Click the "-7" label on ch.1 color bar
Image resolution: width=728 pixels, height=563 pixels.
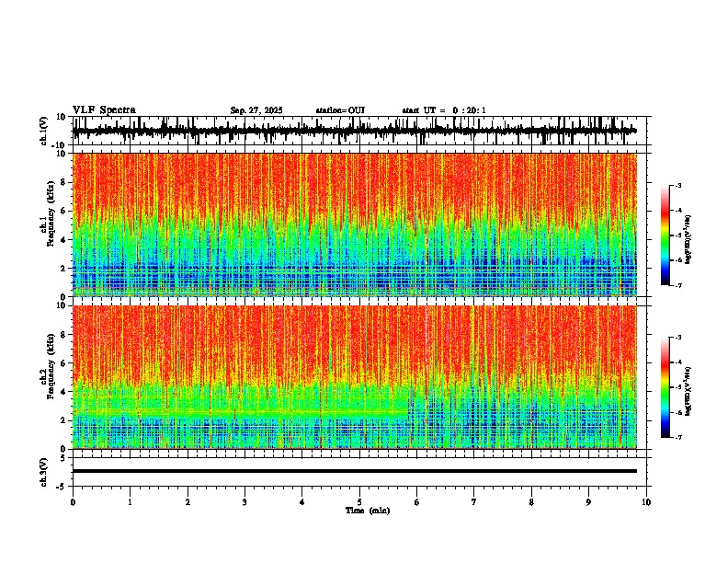[678, 285]
